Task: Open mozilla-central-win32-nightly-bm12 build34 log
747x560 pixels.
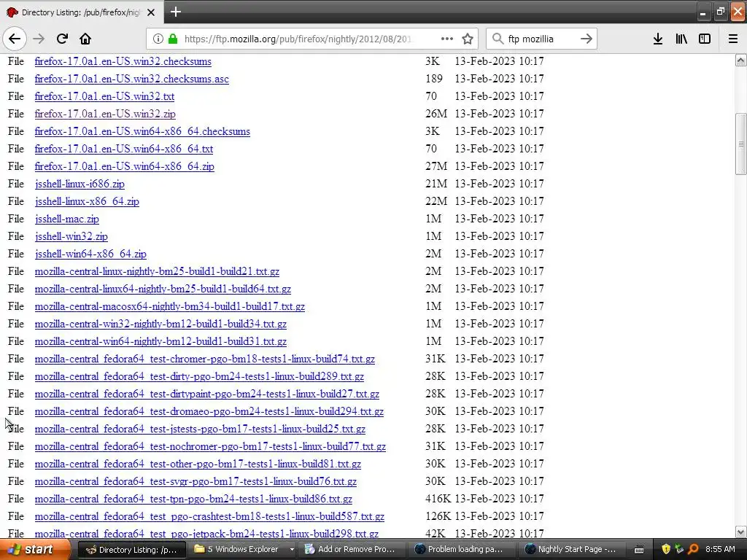Action: (160, 324)
